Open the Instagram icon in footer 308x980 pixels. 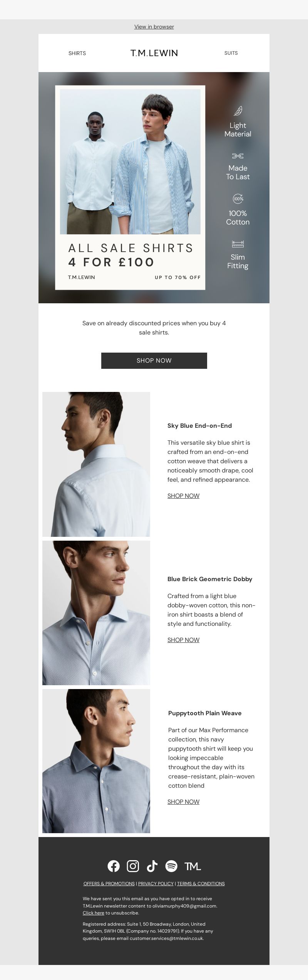[133, 866]
